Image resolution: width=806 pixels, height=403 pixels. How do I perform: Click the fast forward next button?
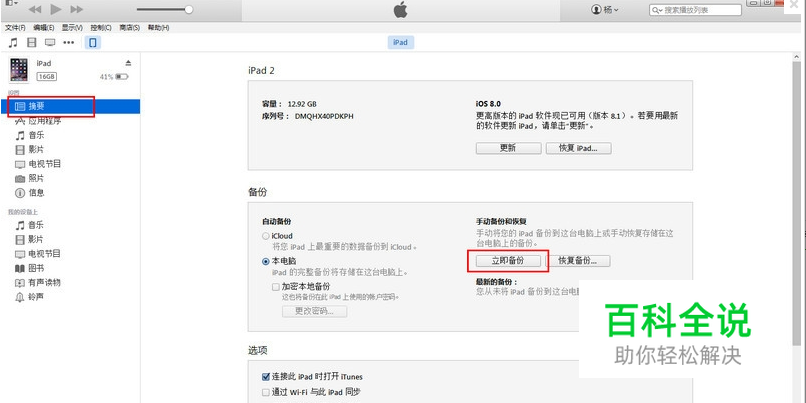tap(77, 9)
